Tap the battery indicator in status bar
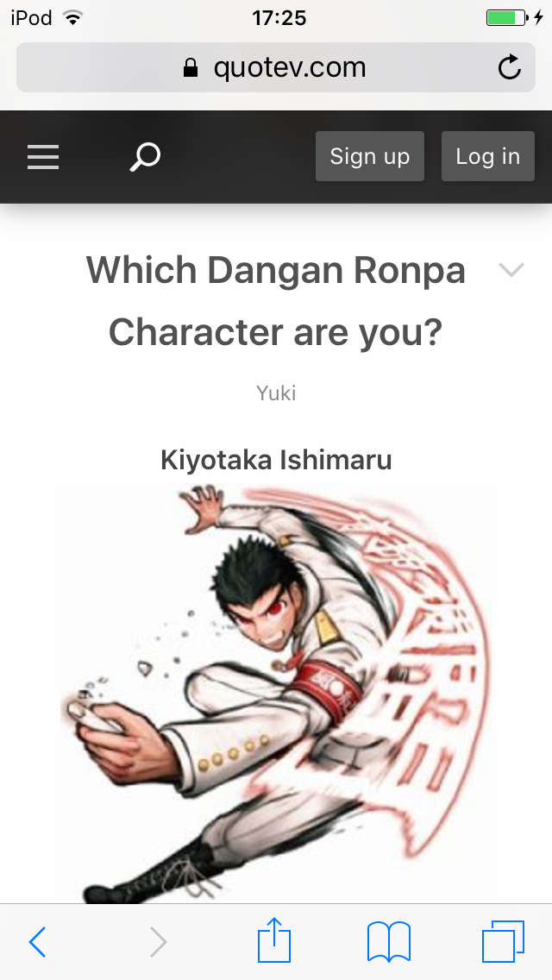The width and height of the screenshot is (552, 980). pyautogui.click(x=507, y=18)
